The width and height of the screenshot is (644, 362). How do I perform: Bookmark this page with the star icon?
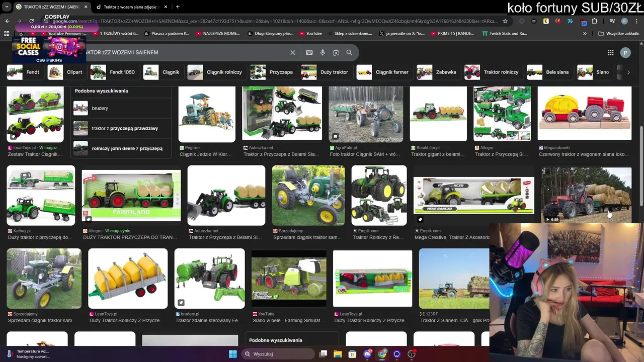pos(505,21)
